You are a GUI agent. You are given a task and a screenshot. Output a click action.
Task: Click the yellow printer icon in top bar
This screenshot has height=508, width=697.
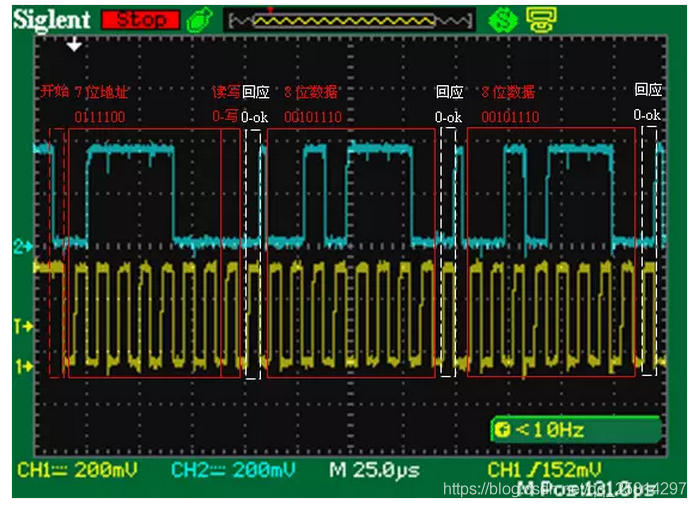click(540, 19)
